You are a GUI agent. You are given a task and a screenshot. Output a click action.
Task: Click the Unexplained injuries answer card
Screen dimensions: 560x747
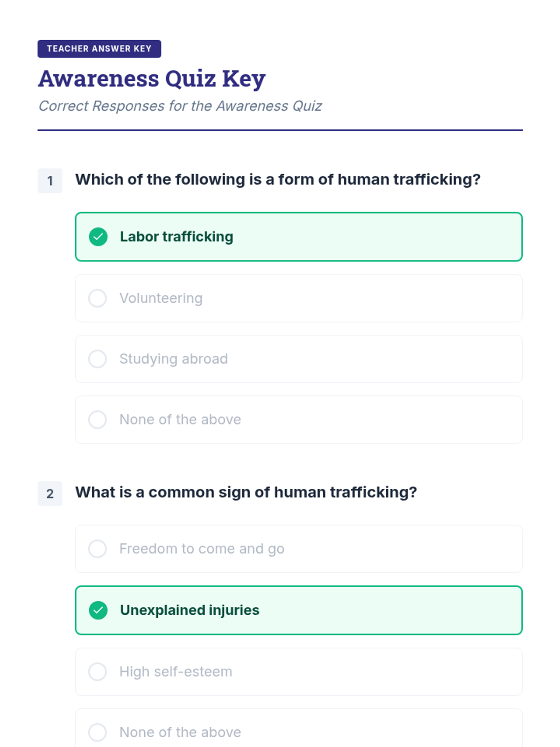299,610
